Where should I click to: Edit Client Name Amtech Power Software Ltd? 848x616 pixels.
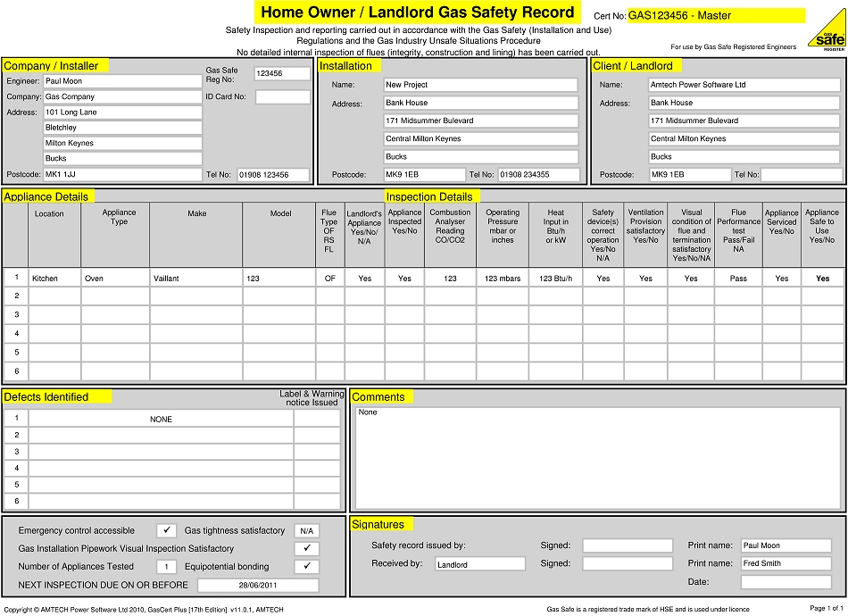coord(744,85)
